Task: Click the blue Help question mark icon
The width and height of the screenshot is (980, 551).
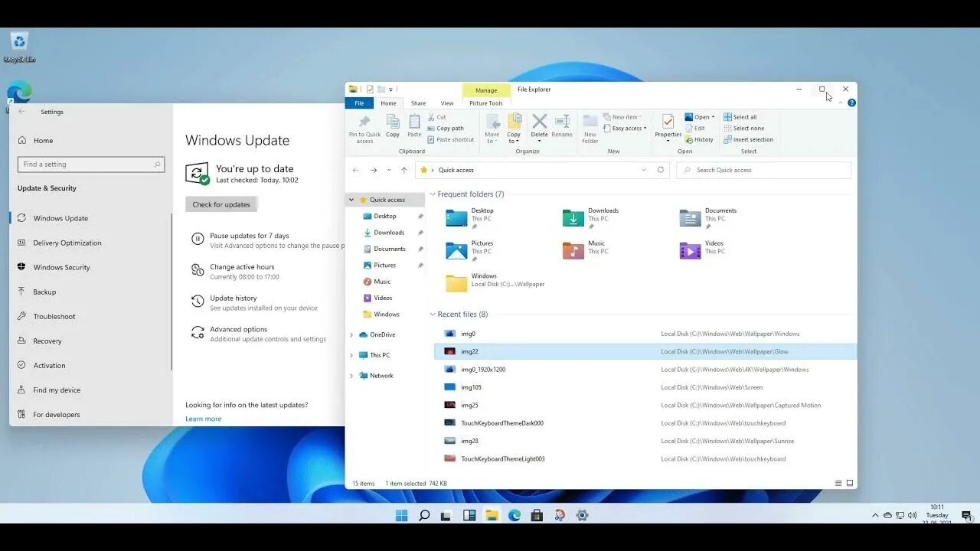Action: point(851,103)
